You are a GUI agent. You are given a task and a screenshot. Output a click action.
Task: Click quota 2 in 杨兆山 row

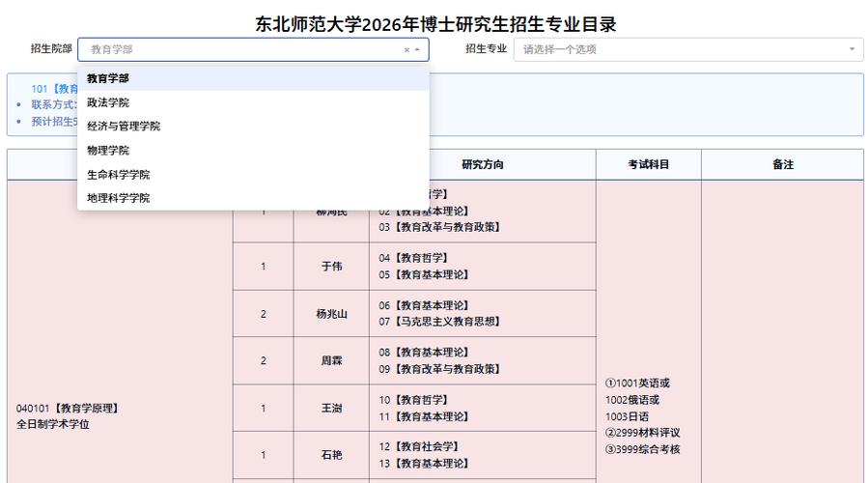click(264, 314)
